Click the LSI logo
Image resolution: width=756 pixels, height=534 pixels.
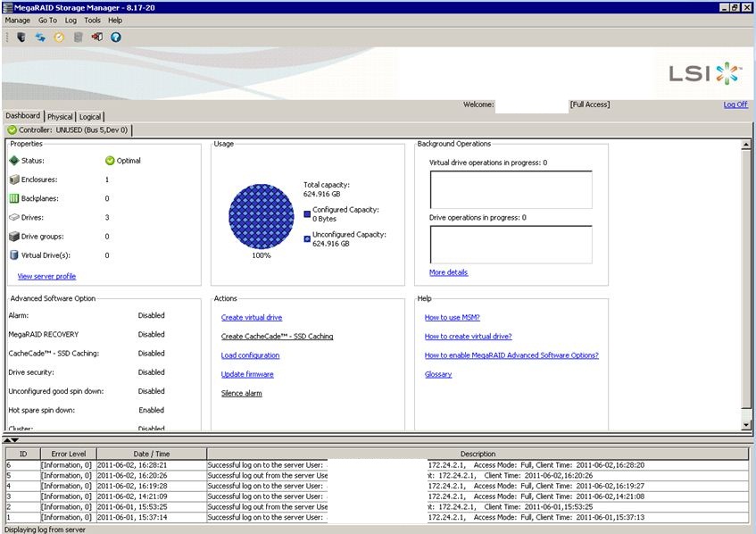pyautogui.click(x=705, y=73)
